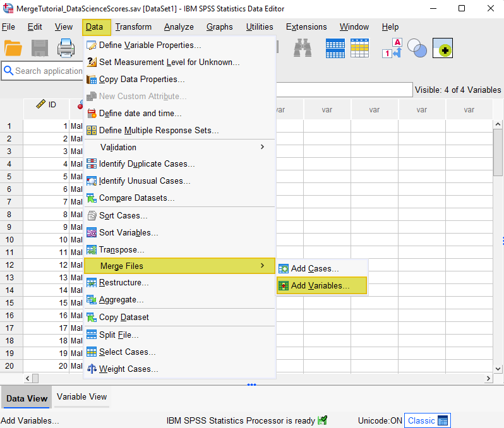Open the File menu
This screenshot has width=504, height=428.
coord(8,27)
